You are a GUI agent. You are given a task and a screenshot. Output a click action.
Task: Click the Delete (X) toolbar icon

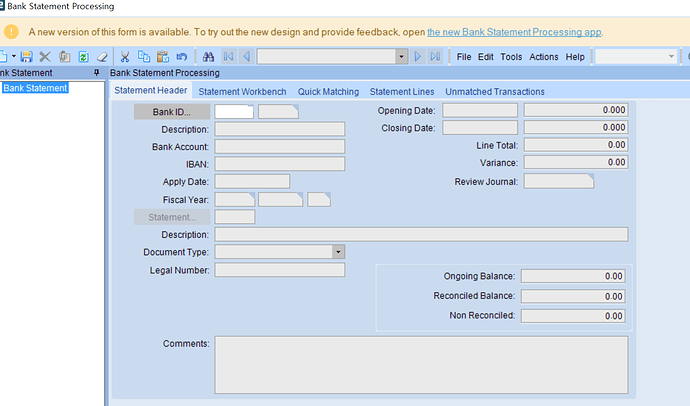pyautogui.click(x=45, y=57)
